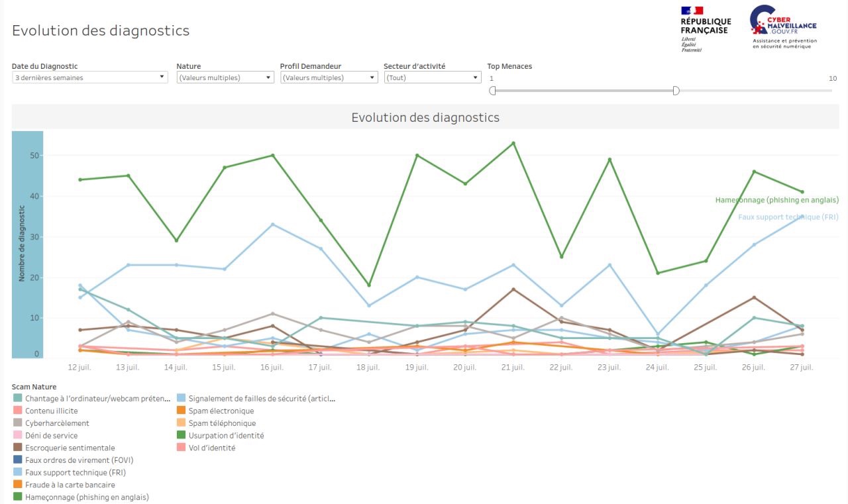Click the Cybermalveillance.gouv.fr logo
Viewport: 848px width, 504px height.
784,27
